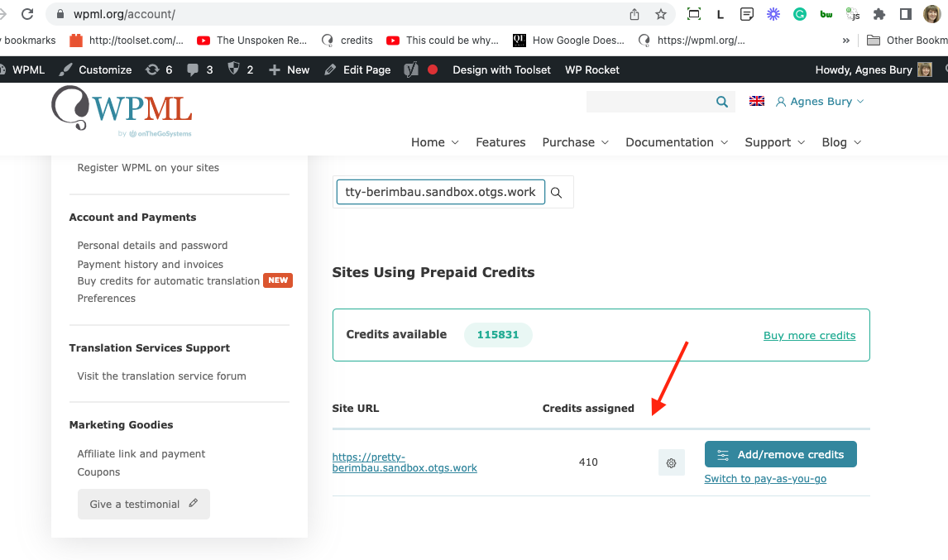Viewport: 948px width, 560px height.
Task: Expand the Blog navigation menu
Action: click(841, 142)
